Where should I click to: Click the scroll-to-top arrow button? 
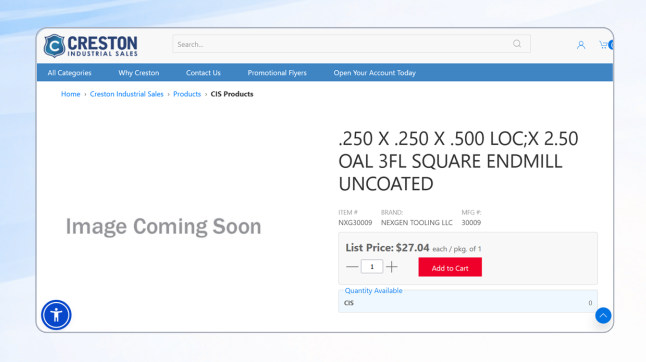pyautogui.click(x=603, y=315)
